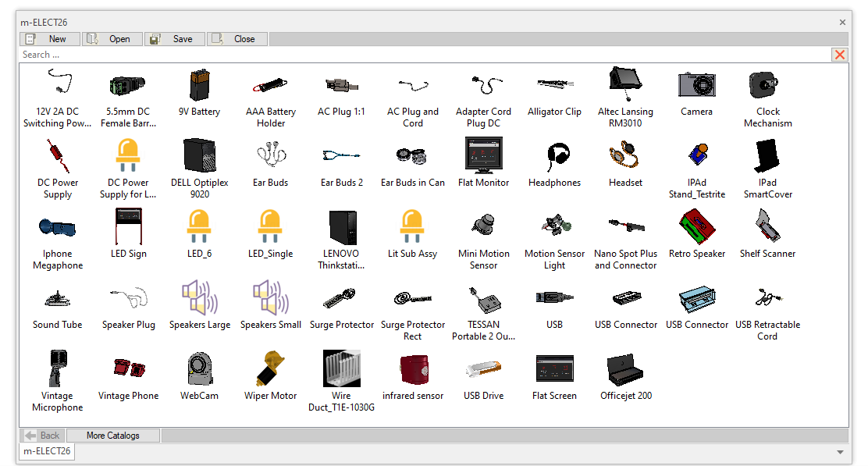This screenshot has width=868, height=466.
Task: Open a catalog with the Open button
Action: (112, 39)
